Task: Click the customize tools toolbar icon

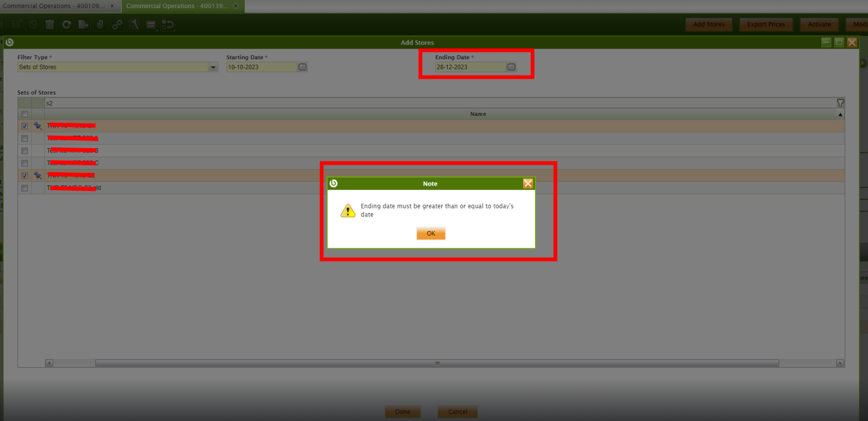Action: (134, 24)
